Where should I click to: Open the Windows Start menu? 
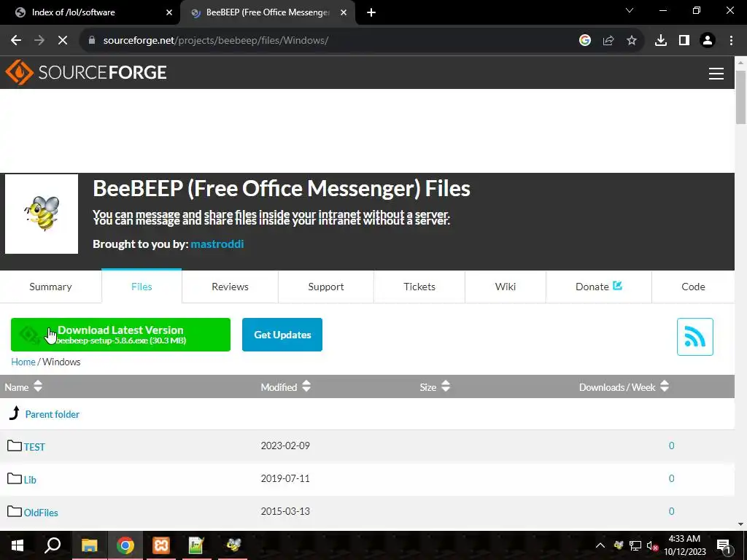(18, 545)
